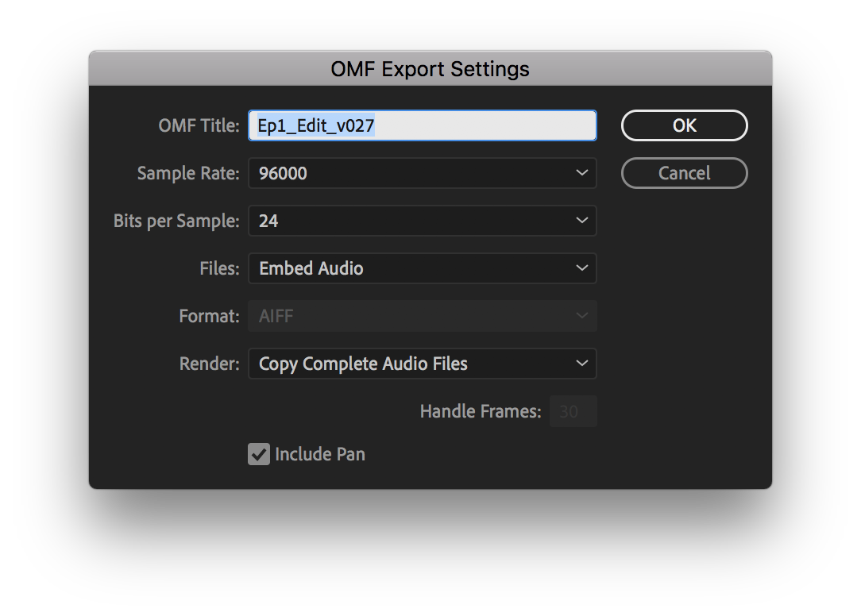
Task: Click the OMF Title text field
Action: click(423, 125)
